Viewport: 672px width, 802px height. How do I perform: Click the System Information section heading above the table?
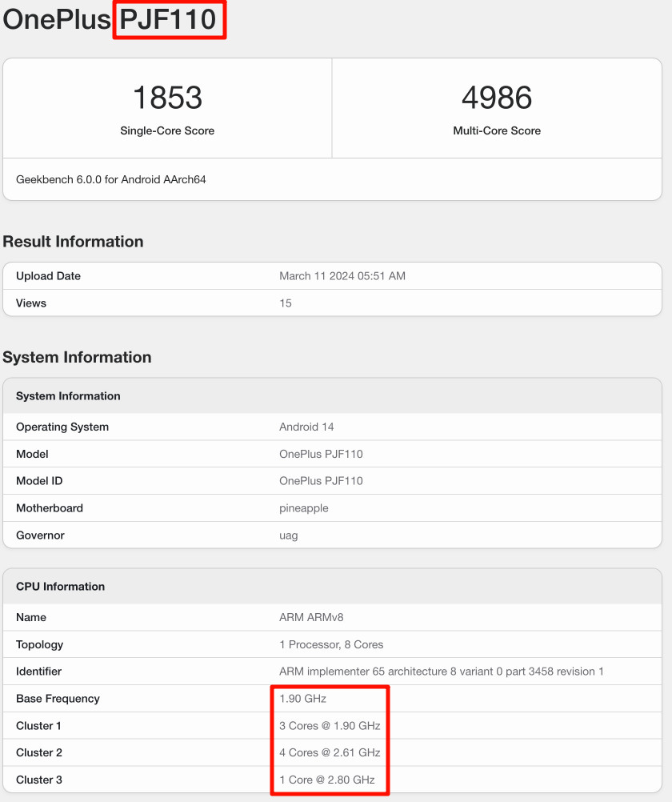pos(78,357)
